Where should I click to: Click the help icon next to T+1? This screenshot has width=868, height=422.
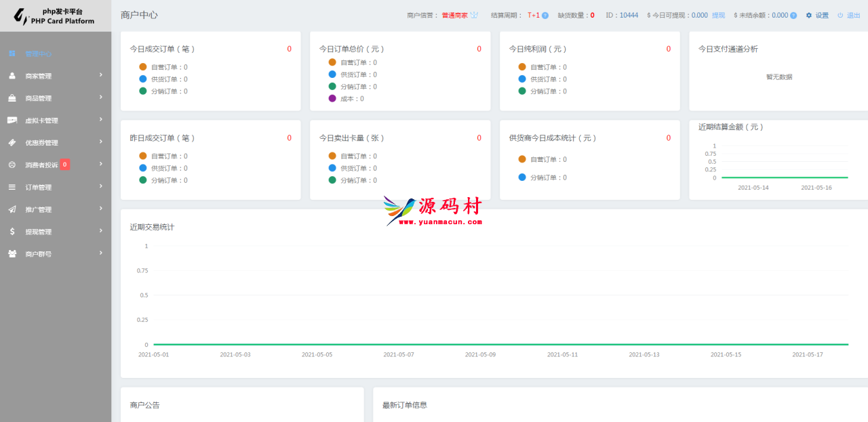(545, 16)
